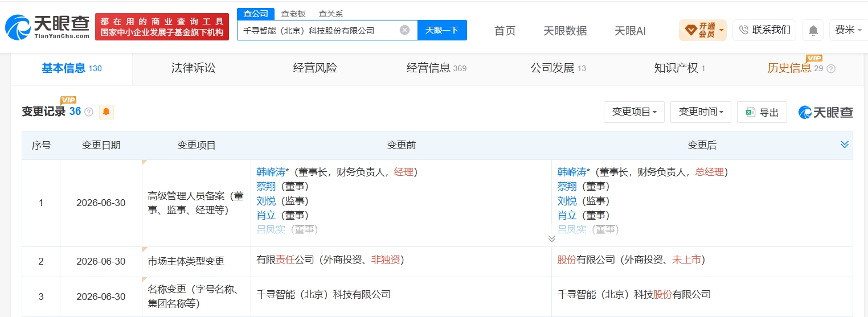Screen dimensions: 868x317
Task: Open the notification bell in the header
Action: coord(813,30)
